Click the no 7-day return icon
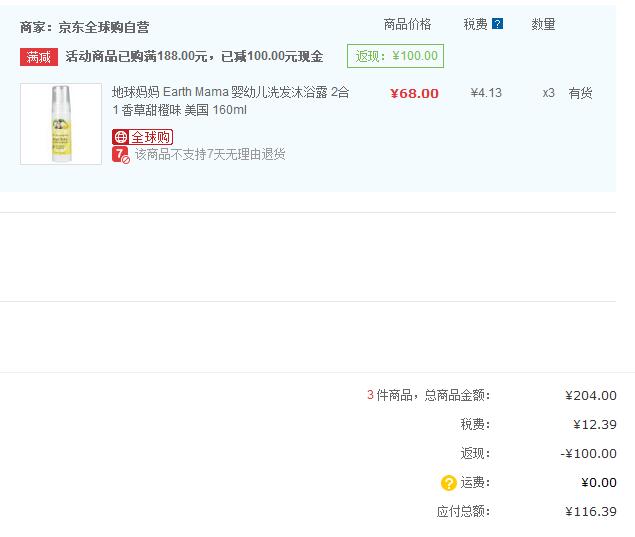Image resolution: width=635 pixels, height=537 pixels. point(121,155)
